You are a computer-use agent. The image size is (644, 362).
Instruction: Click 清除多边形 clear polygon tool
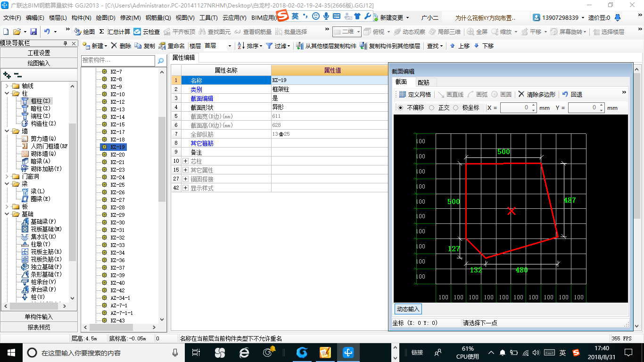(x=537, y=94)
